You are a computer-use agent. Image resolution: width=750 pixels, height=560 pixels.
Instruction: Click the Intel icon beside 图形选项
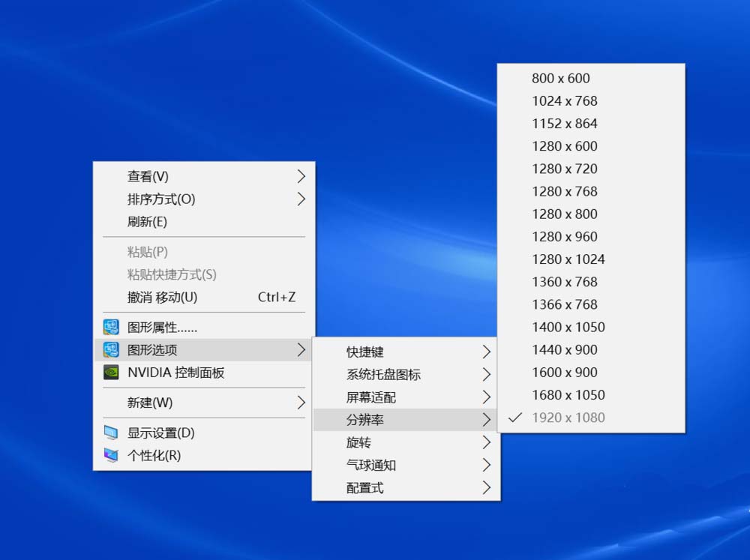pyautogui.click(x=111, y=349)
